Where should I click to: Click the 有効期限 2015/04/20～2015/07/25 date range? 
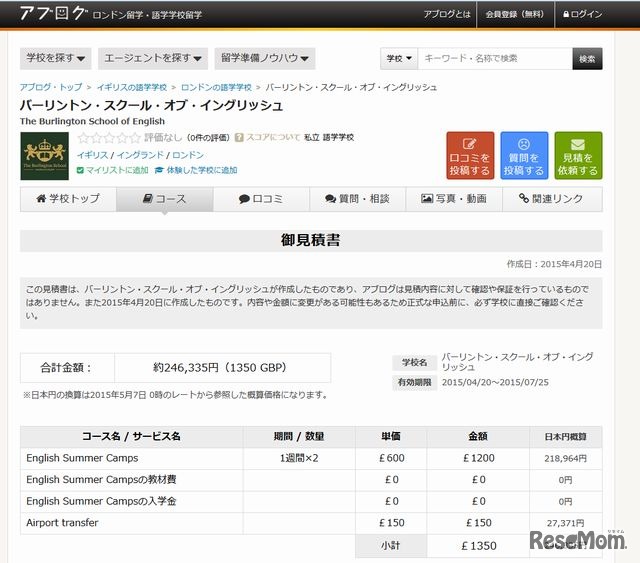[495, 383]
